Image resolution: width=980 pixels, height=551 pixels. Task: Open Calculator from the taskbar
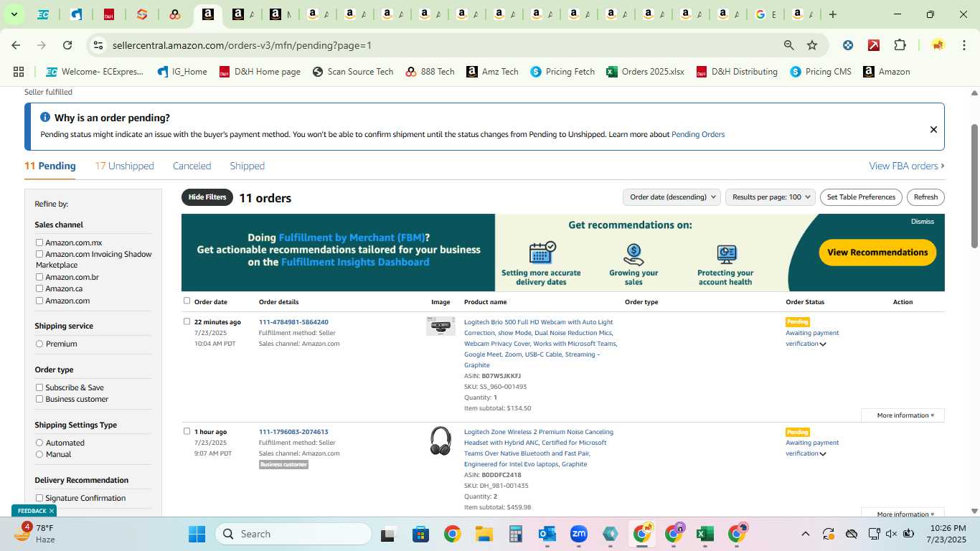tap(515, 534)
